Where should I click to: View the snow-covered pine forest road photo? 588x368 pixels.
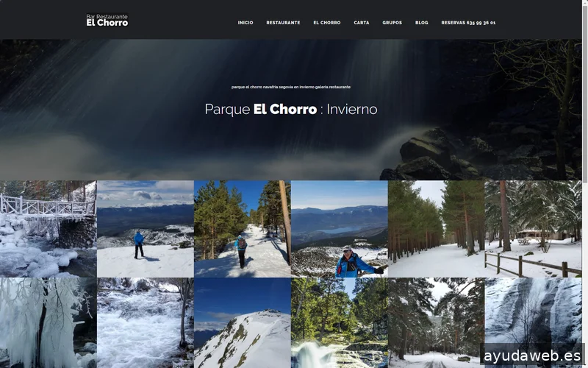point(436,229)
